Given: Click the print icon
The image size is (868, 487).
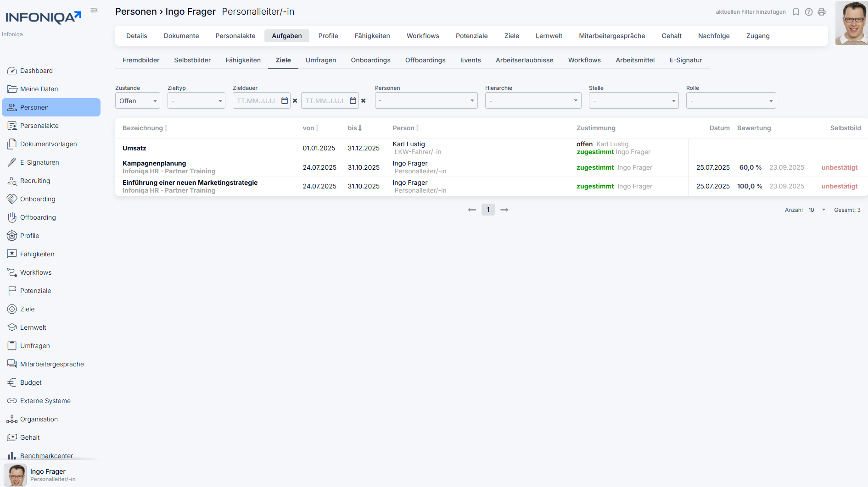Looking at the screenshot, I should 822,12.
